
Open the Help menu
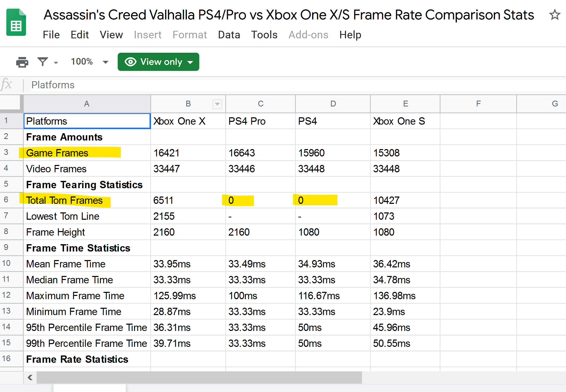point(350,35)
